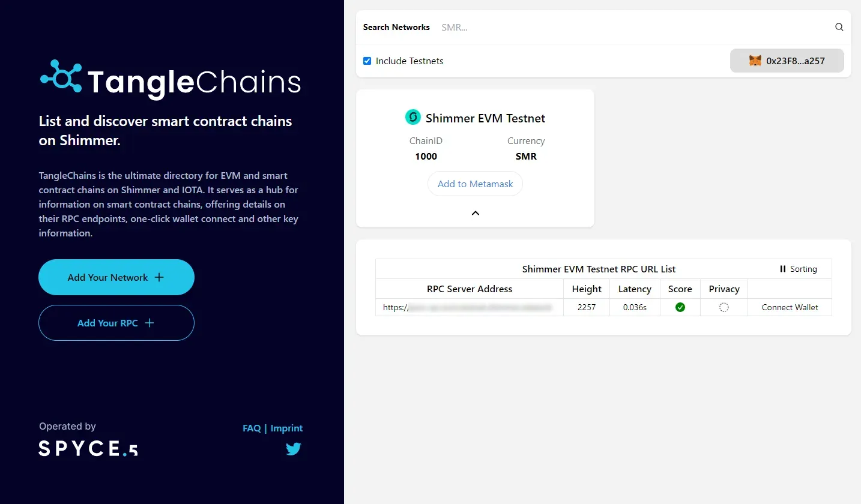
Task: Click the Sorting label in RPC table
Action: point(803,269)
